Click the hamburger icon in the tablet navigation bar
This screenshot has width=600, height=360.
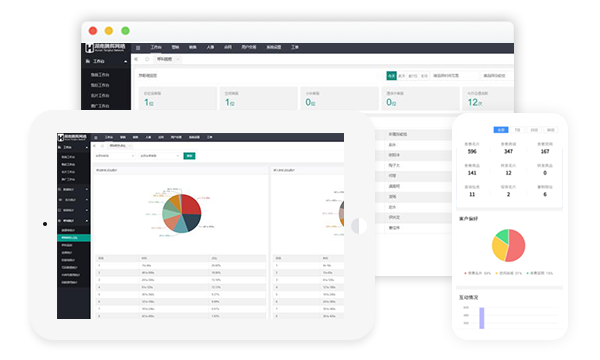96,137
